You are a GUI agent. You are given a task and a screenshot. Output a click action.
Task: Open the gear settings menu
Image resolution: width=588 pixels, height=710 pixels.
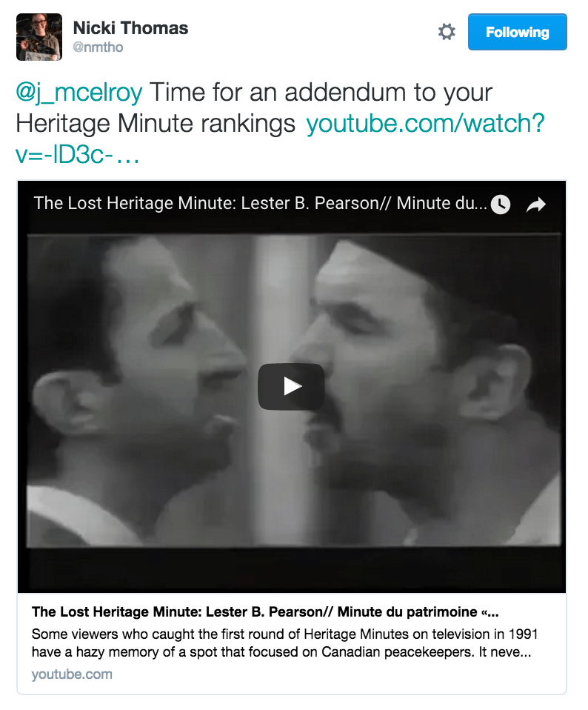(x=447, y=32)
